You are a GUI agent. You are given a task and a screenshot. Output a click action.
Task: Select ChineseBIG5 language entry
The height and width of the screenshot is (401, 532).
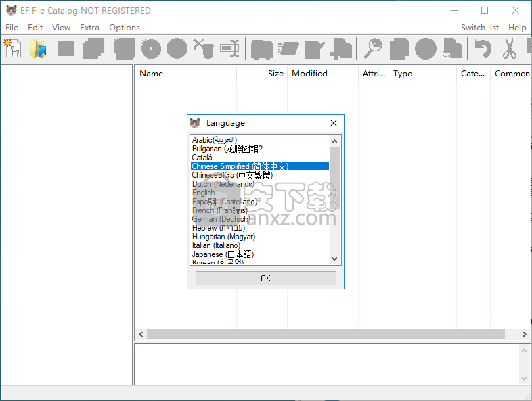click(x=259, y=175)
